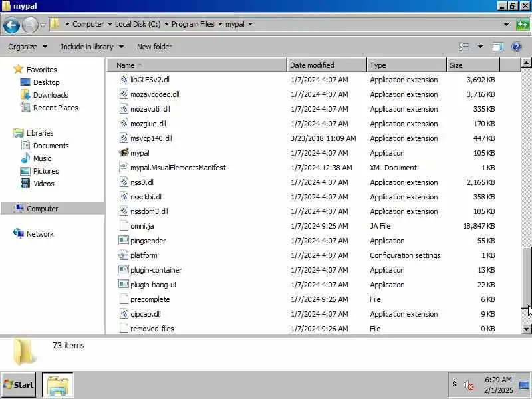Click the Back navigation arrow button

(11, 25)
